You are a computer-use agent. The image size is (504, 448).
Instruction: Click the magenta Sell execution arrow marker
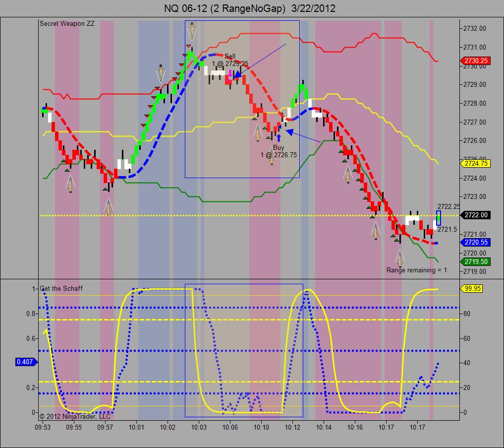coord(230,72)
